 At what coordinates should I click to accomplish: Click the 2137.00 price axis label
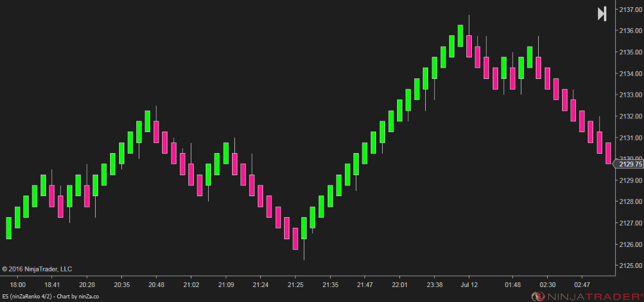tap(630, 10)
